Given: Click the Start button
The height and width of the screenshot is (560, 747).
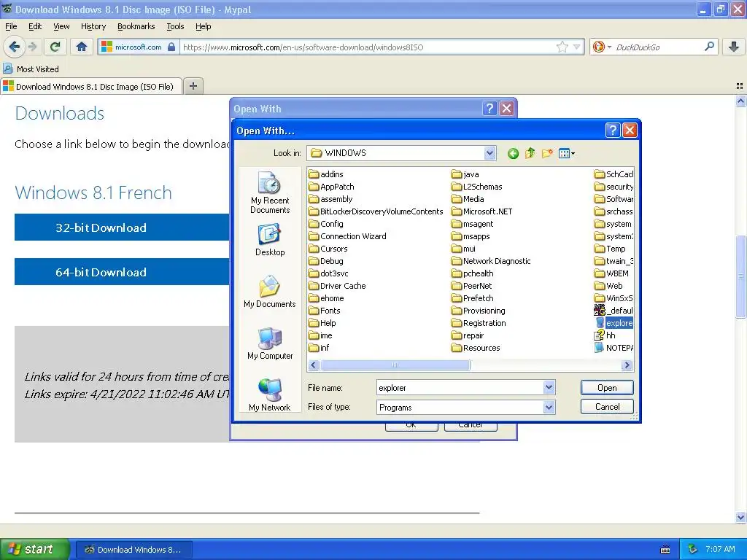Looking at the screenshot, I should (x=34, y=549).
